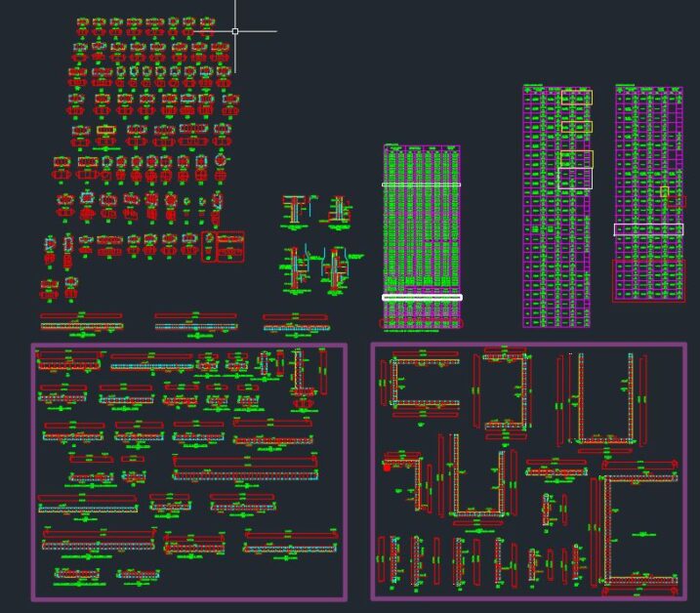The width and height of the screenshot is (700, 613).
Task: Select the small yellow square in rightmost table
Action: click(664, 191)
